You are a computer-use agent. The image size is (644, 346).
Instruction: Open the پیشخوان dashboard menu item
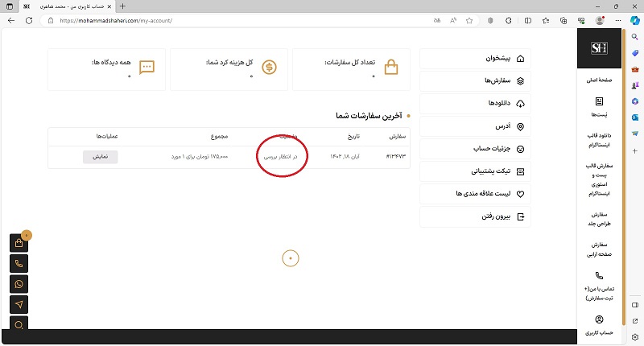pyautogui.click(x=476, y=59)
